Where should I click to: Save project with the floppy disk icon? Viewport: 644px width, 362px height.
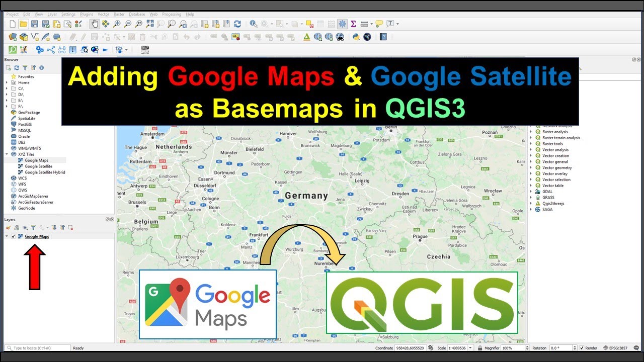coord(34,24)
